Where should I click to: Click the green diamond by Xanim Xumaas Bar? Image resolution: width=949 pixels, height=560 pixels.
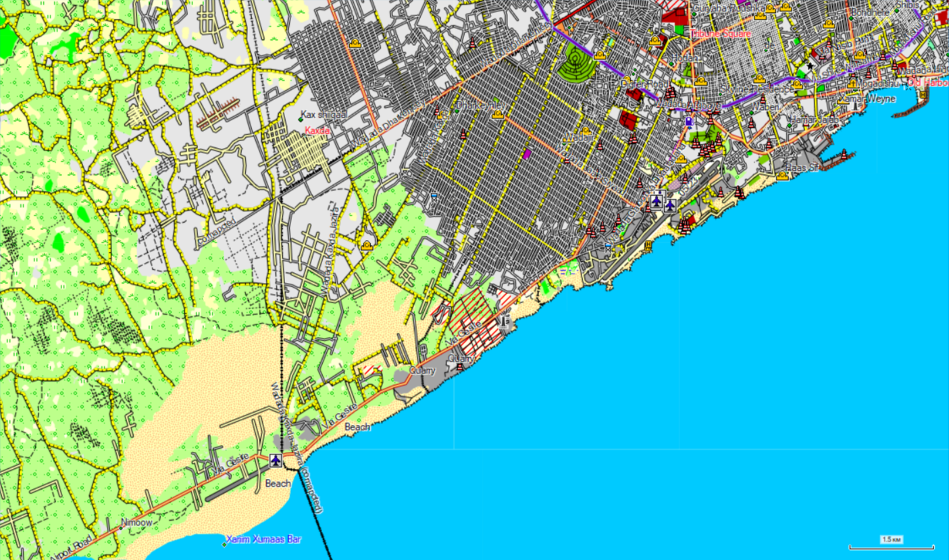click(x=224, y=543)
